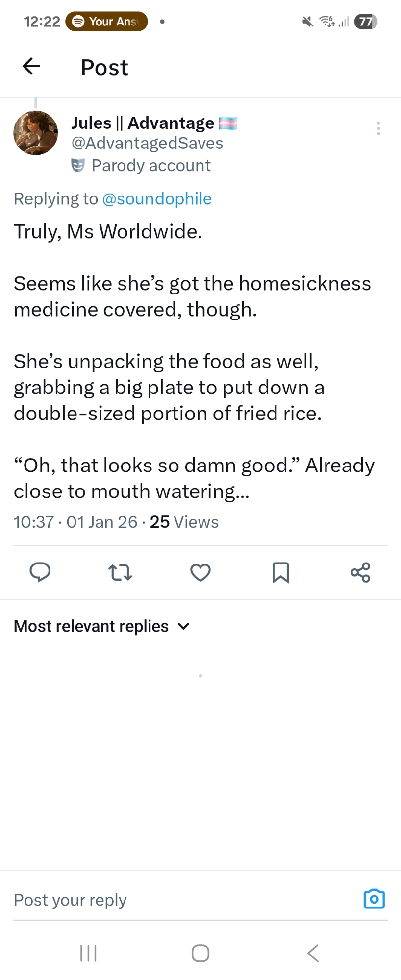This screenshot has width=401, height=980.
Task: Tap the back arrow in the header
Action: click(31, 66)
